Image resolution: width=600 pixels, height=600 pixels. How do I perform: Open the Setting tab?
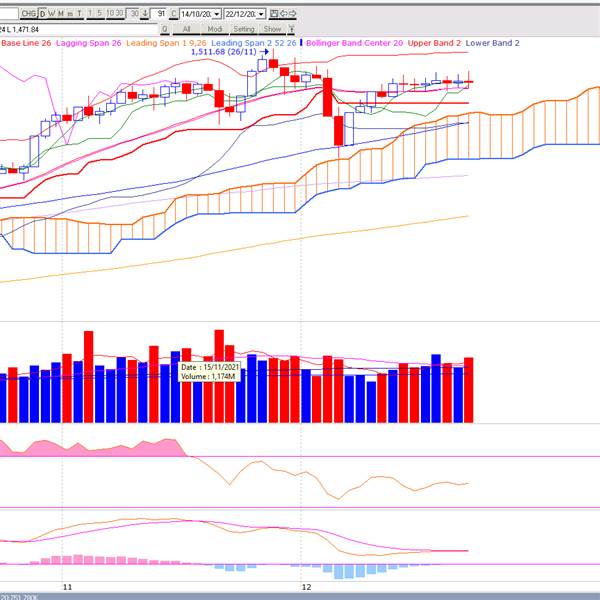point(244,29)
